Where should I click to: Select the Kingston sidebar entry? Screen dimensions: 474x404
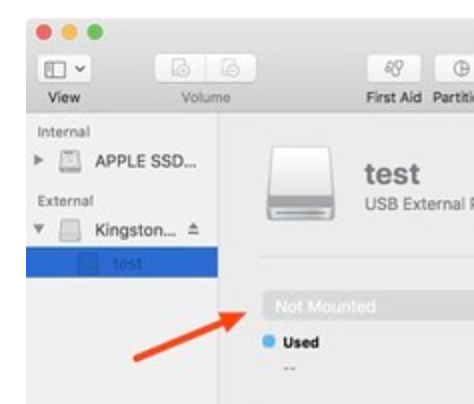pos(122,230)
